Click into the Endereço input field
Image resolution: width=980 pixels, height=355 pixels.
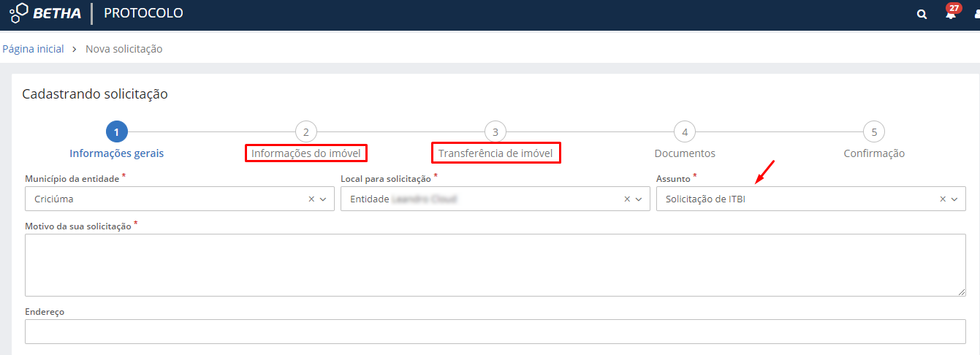[x=495, y=331]
